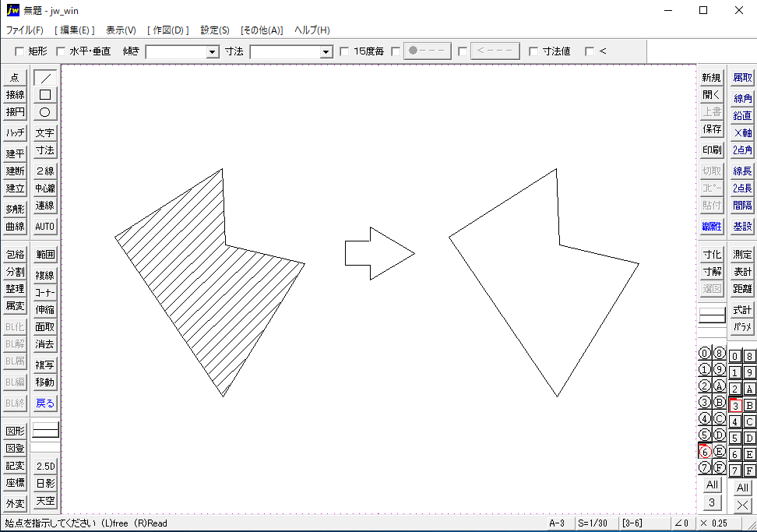The height and width of the screenshot is (532, 757).
Task: Enable the 矩形 checkbox
Action: click(19, 51)
